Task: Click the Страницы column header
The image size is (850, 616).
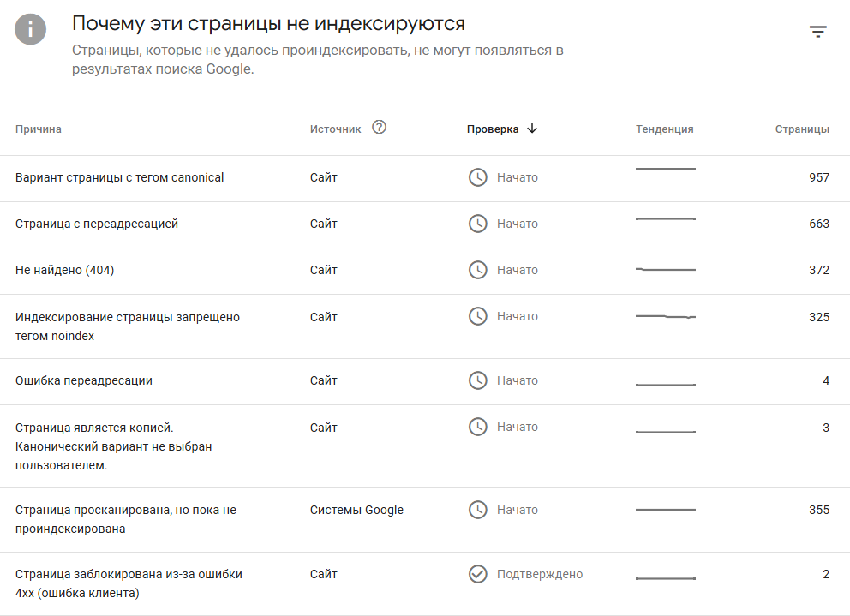Action: (802, 129)
